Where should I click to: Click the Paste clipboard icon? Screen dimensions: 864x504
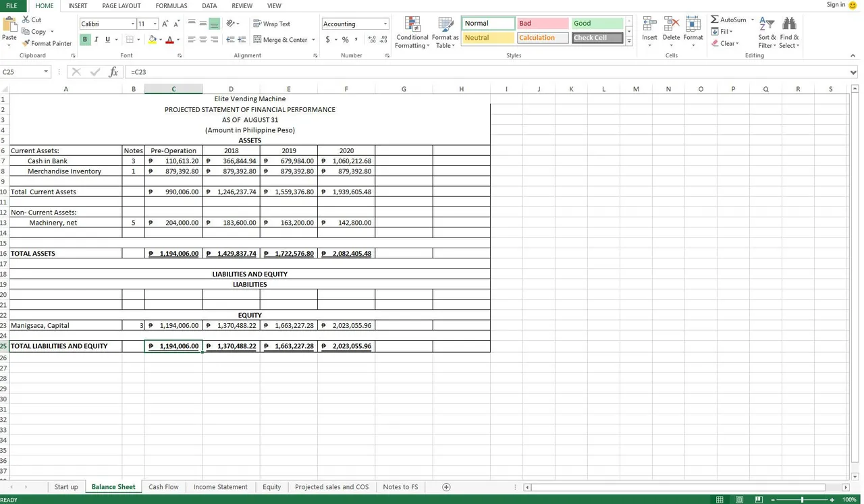(x=9, y=24)
